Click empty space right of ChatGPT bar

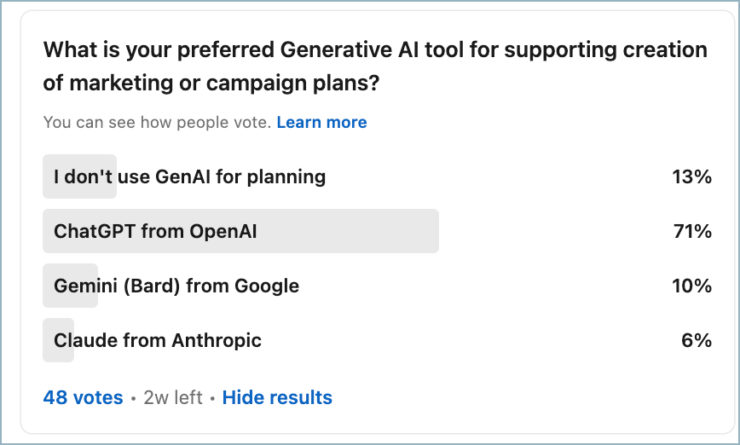552,231
